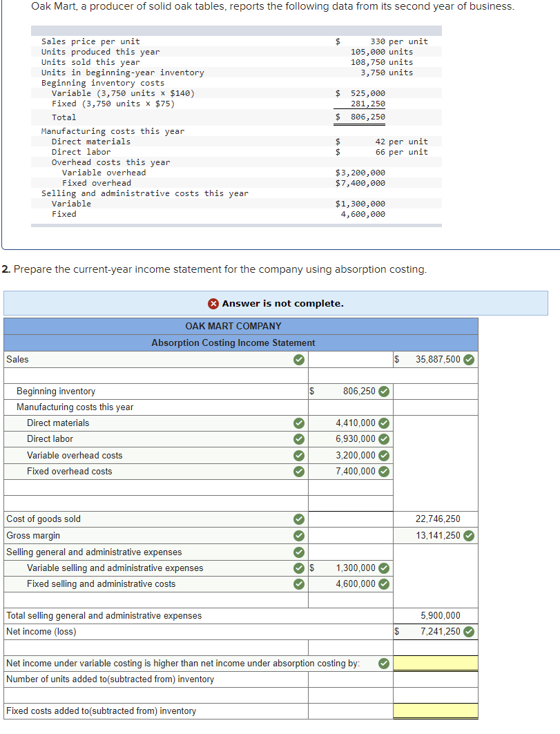Click the Net income (loss) label

(41, 632)
